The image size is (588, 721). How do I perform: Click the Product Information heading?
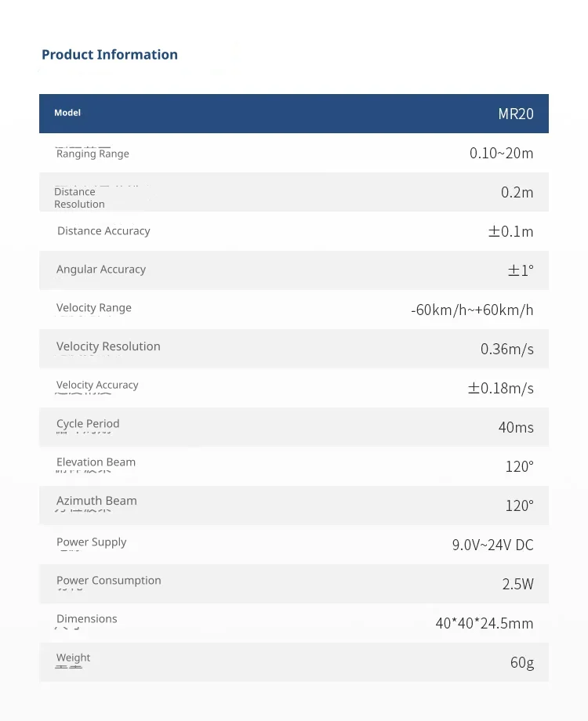pos(110,54)
